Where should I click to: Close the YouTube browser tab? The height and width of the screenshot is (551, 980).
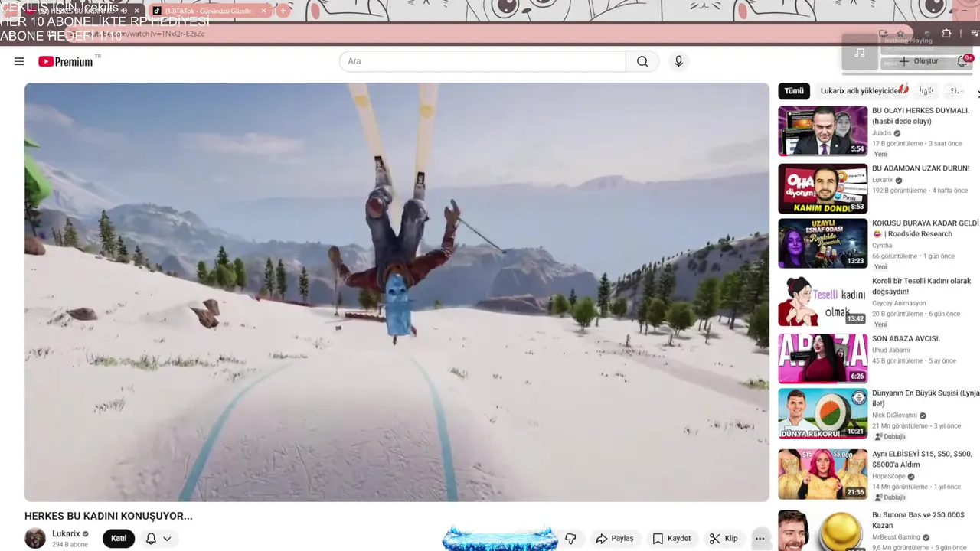(x=137, y=11)
